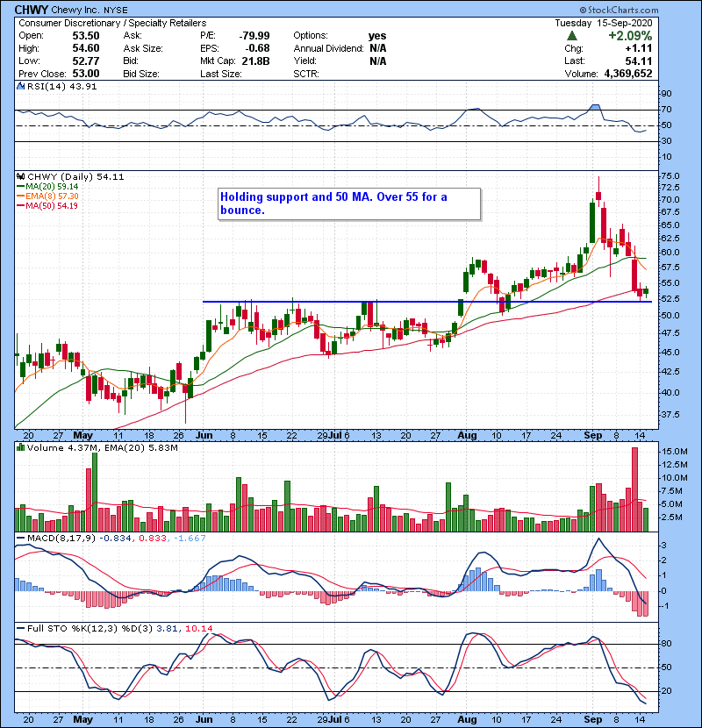Click the Mkt Cap value 21.8B
This screenshot has width=702, height=728.
(255, 61)
